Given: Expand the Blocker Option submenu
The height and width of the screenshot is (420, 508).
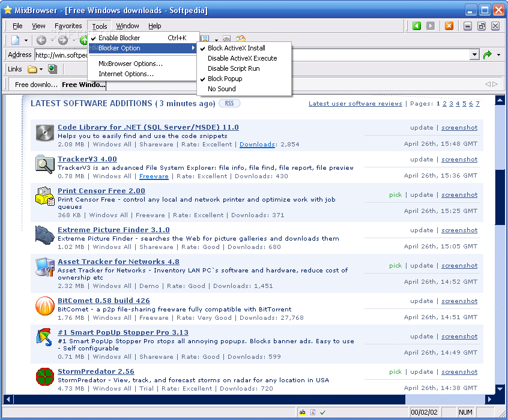Looking at the screenshot, I should click(x=143, y=48).
